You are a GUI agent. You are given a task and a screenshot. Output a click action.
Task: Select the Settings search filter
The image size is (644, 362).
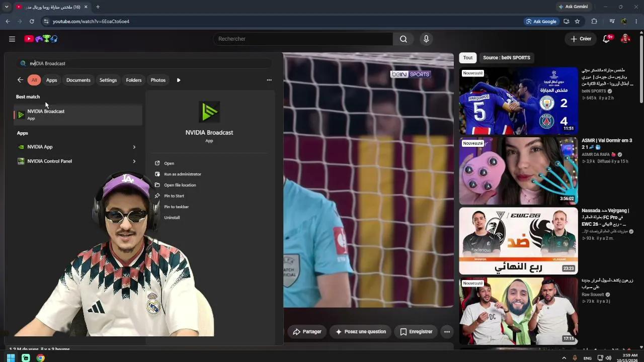click(108, 80)
